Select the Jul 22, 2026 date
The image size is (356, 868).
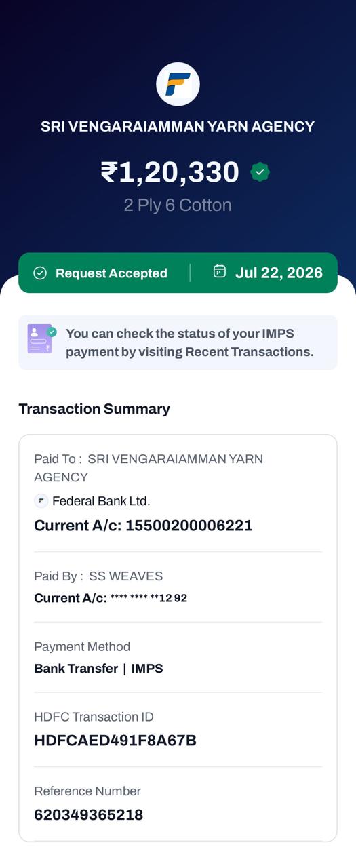tap(279, 273)
